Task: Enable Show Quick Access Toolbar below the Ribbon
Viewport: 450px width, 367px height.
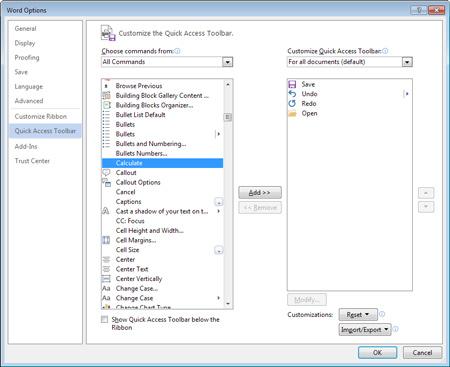Action: (105, 320)
